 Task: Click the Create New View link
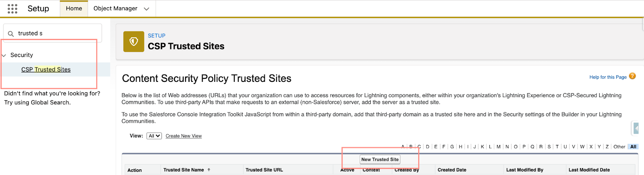(x=184, y=136)
